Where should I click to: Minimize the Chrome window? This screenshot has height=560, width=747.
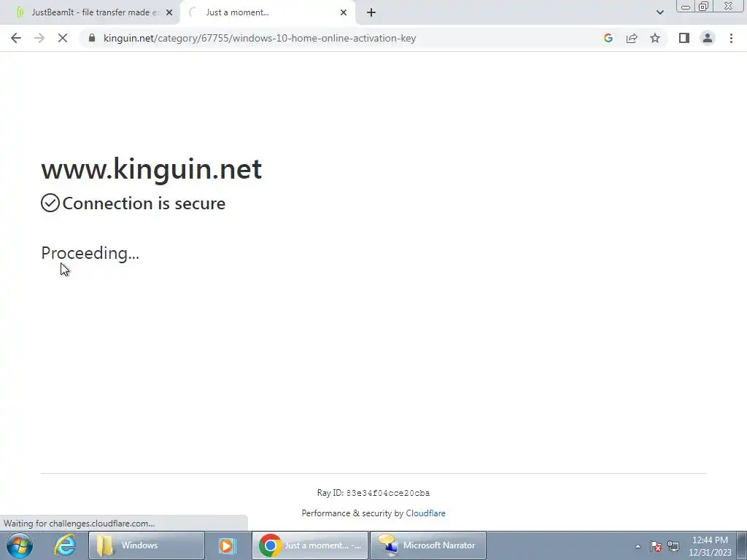pos(686,7)
